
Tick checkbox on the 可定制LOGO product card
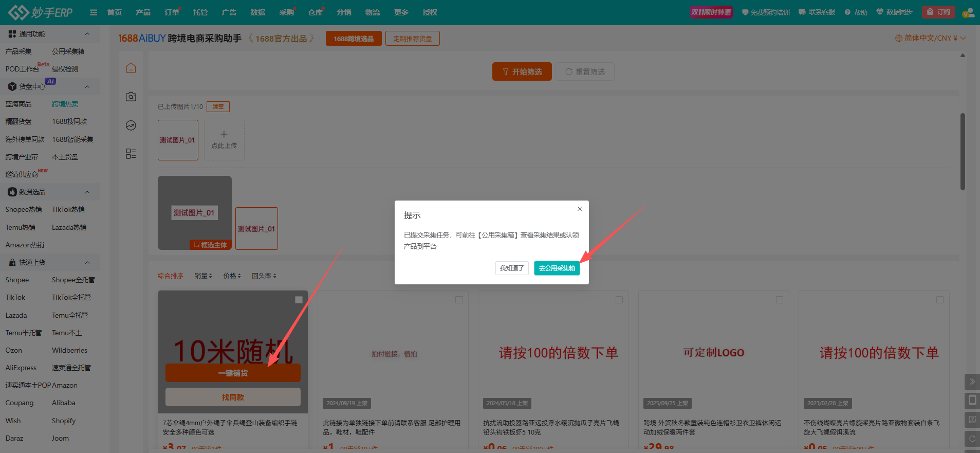pos(780,300)
